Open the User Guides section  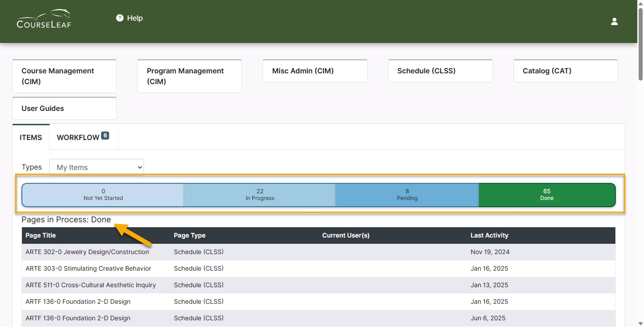[64, 108]
